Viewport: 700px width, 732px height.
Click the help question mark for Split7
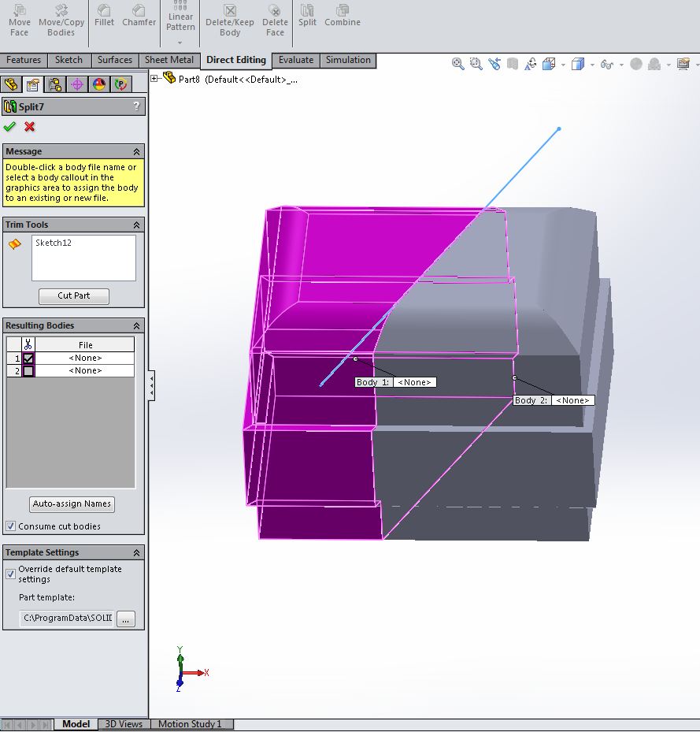tap(136, 106)
